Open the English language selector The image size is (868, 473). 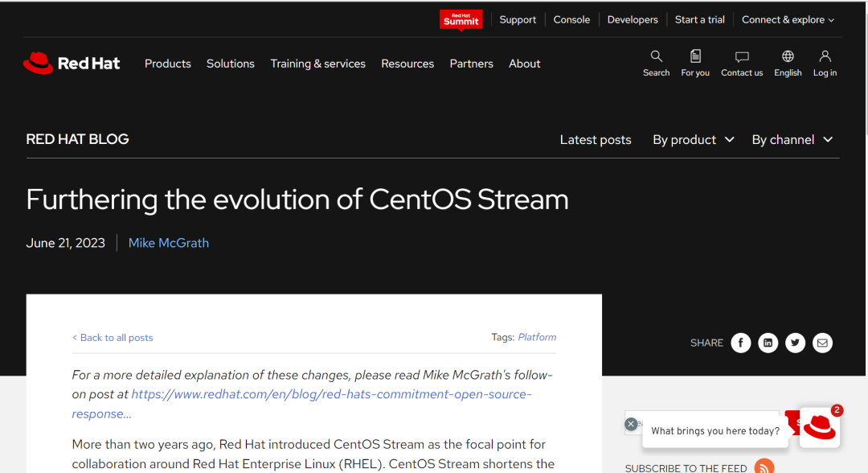[x=788, y=57]
